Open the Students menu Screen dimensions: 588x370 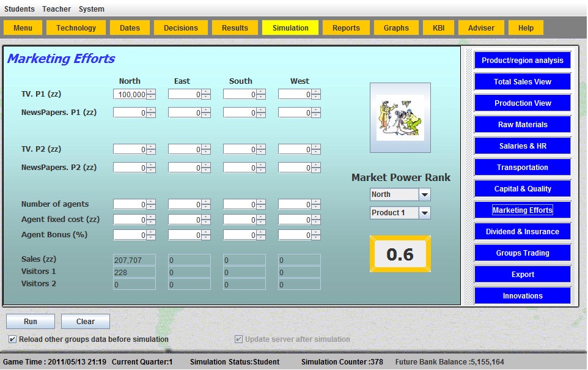[20, 9]
